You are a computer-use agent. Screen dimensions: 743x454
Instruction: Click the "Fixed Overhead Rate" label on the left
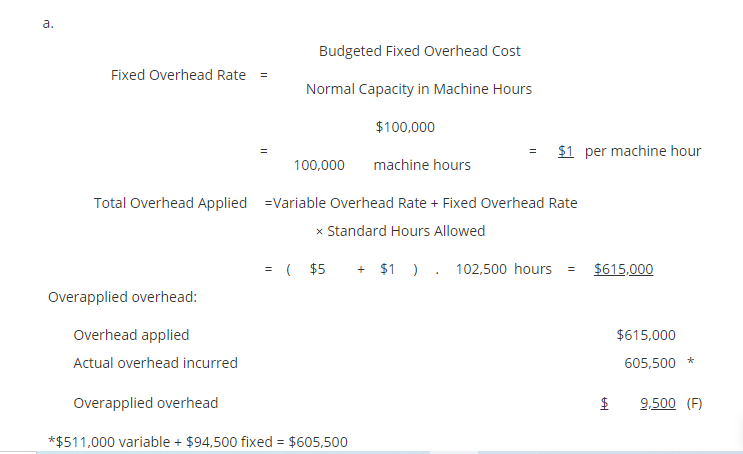point(178,75)
